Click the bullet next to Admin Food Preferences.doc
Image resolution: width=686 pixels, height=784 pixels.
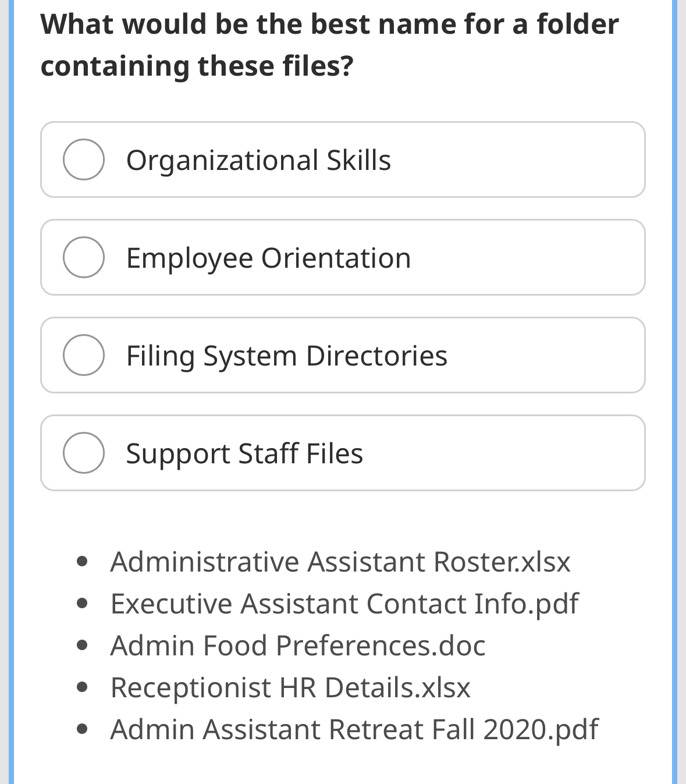click(x=83, y=644)
